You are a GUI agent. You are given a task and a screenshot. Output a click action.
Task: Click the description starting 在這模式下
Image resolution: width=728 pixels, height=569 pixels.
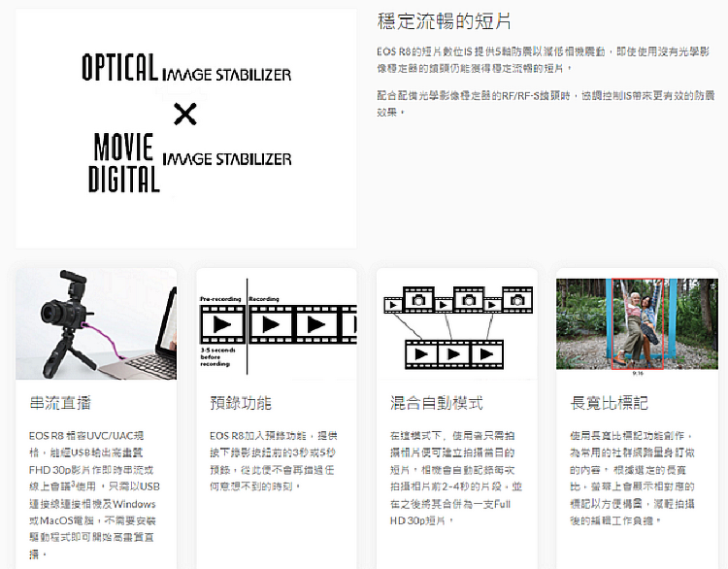[456, 479]
